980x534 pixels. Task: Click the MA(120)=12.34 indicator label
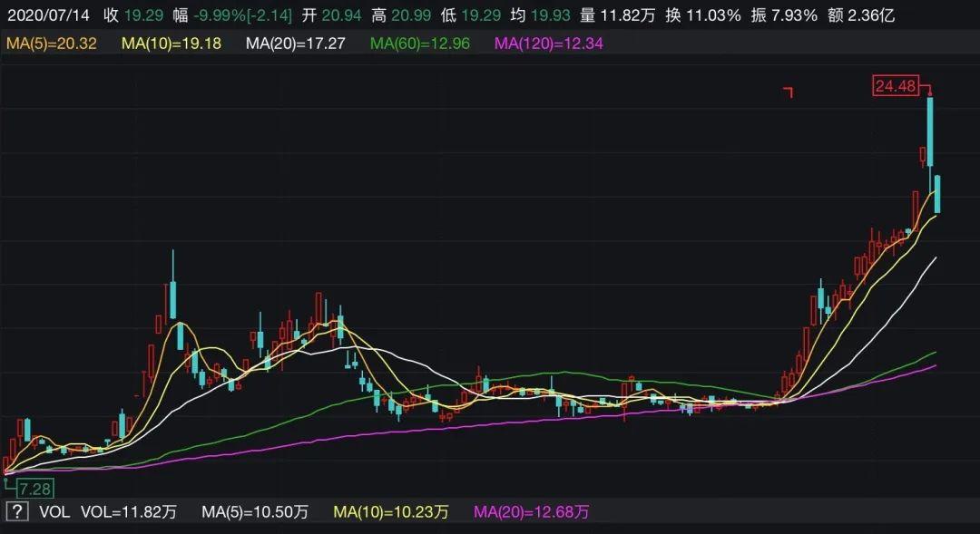(x=549, y=44)
